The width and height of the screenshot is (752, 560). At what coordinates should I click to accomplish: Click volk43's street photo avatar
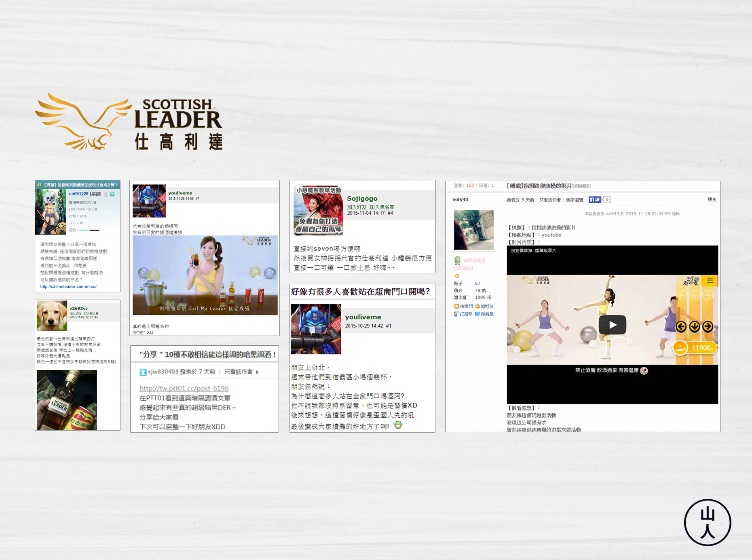pos(474,230)
